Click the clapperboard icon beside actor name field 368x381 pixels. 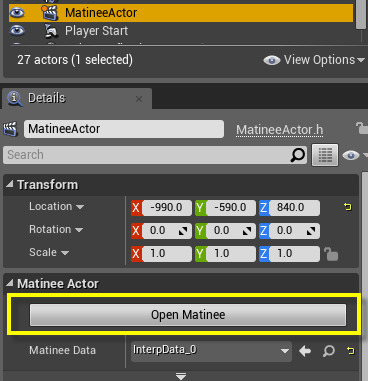(x=11, y=129)
